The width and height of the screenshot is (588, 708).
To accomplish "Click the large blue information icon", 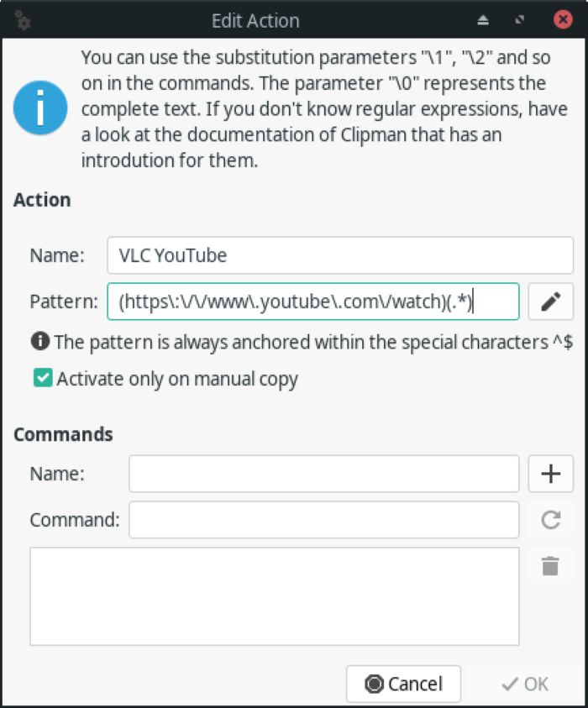I will click(39, 108).
